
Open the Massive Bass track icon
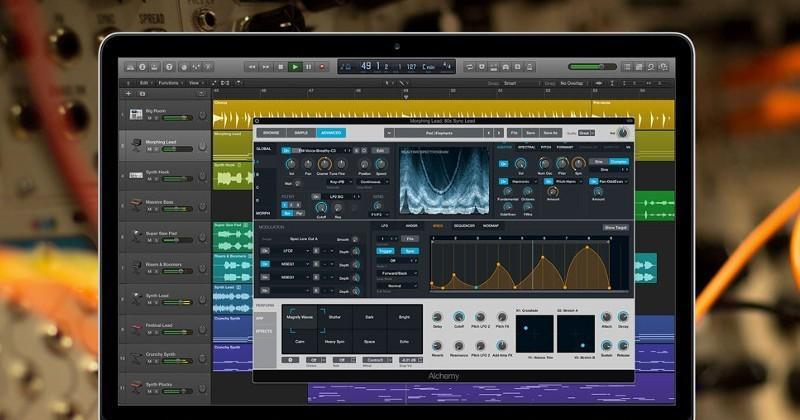tap(136, 205)
